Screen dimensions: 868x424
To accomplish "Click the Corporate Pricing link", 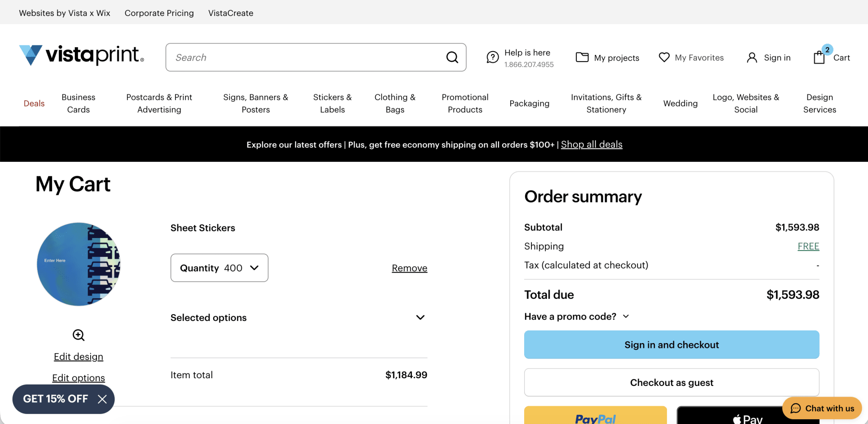I will point(159,13).
